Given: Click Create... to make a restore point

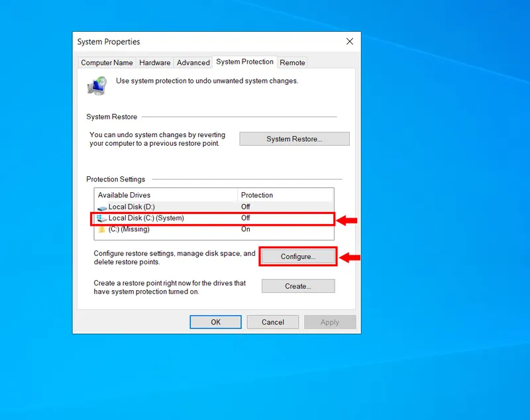Looking at the screenshot, I should coord(298,286).
